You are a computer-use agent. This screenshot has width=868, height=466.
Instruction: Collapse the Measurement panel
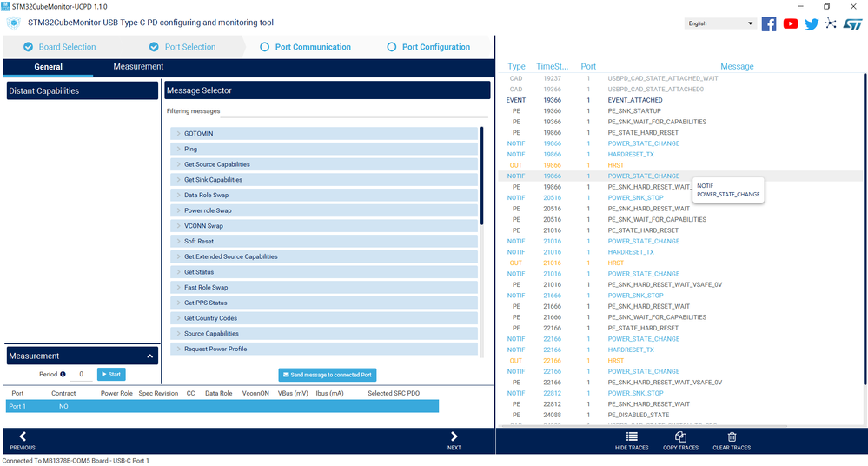(x=150, y=356)
